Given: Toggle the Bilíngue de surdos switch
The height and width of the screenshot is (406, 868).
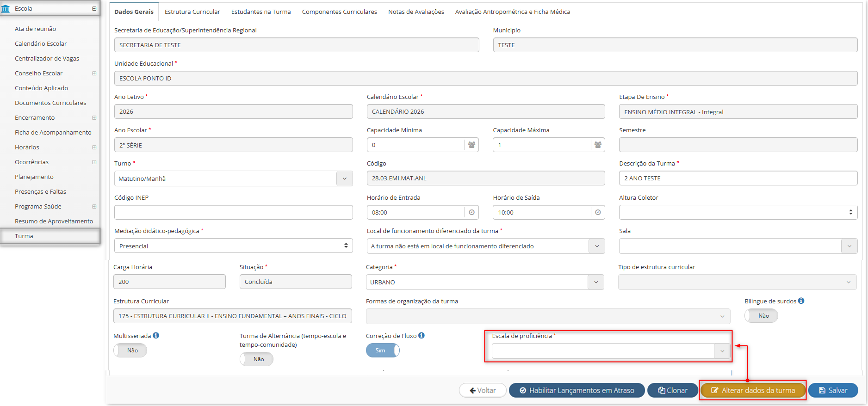Looking at the screenshot, I should coord(761,316).
